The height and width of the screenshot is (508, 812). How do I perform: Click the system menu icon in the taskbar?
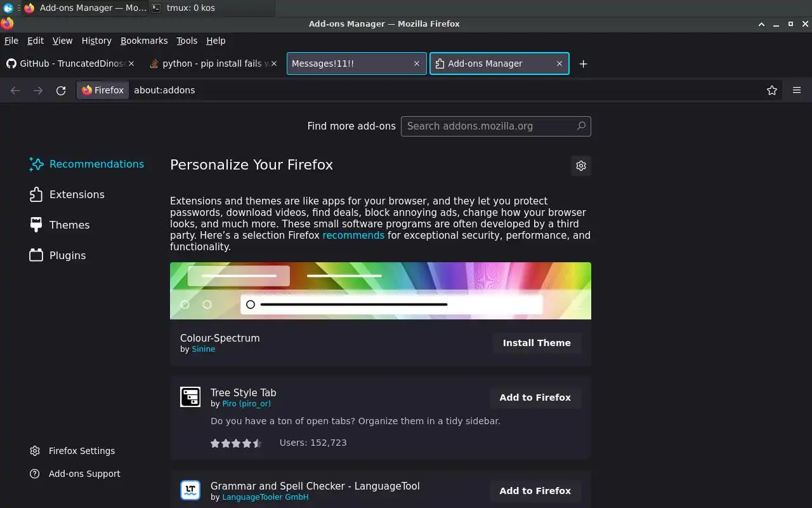(x=8, y=8)
